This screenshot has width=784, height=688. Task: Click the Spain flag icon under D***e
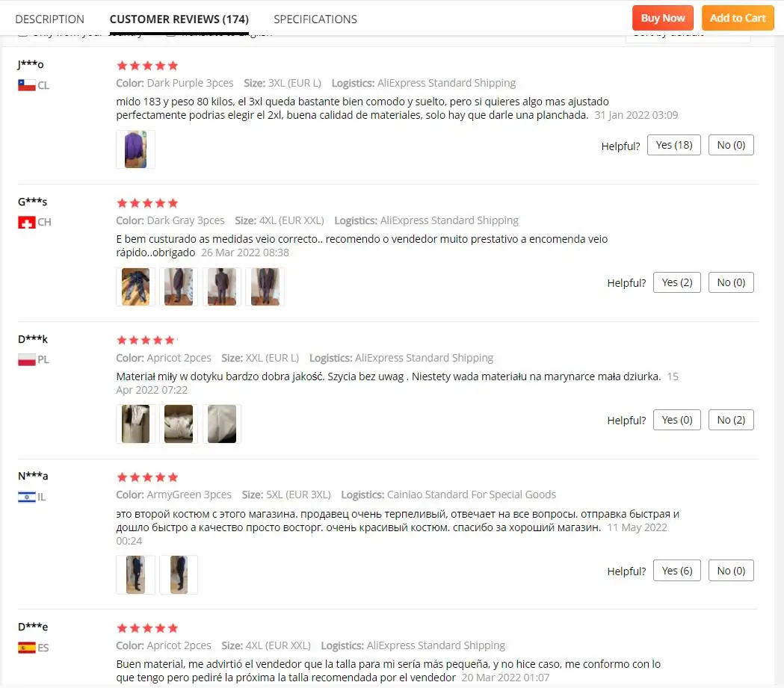point(26,648)
